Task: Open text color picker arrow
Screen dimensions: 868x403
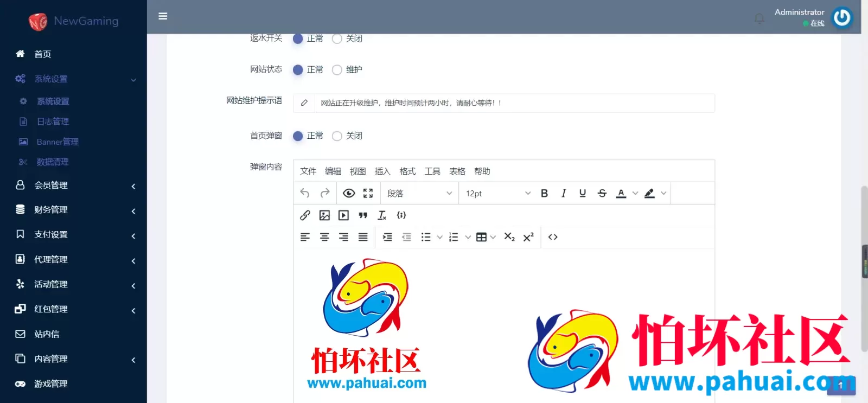Action: tap(635, 193)
